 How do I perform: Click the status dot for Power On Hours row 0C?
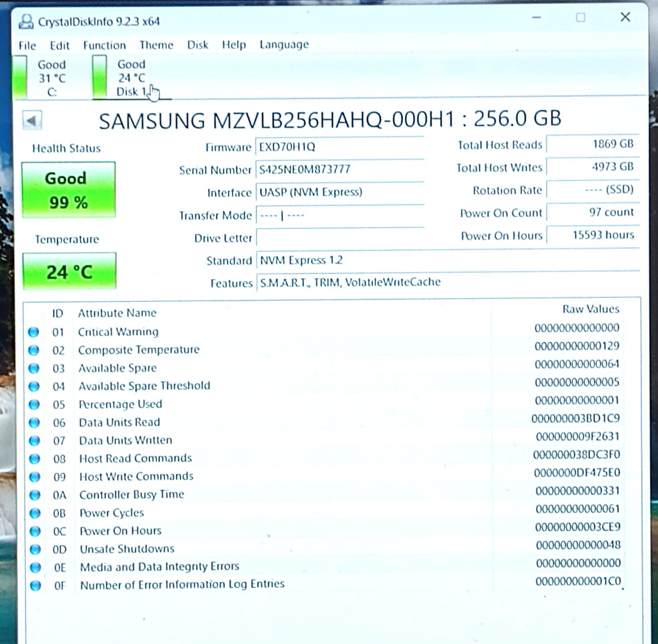click(x=35, y=531)
